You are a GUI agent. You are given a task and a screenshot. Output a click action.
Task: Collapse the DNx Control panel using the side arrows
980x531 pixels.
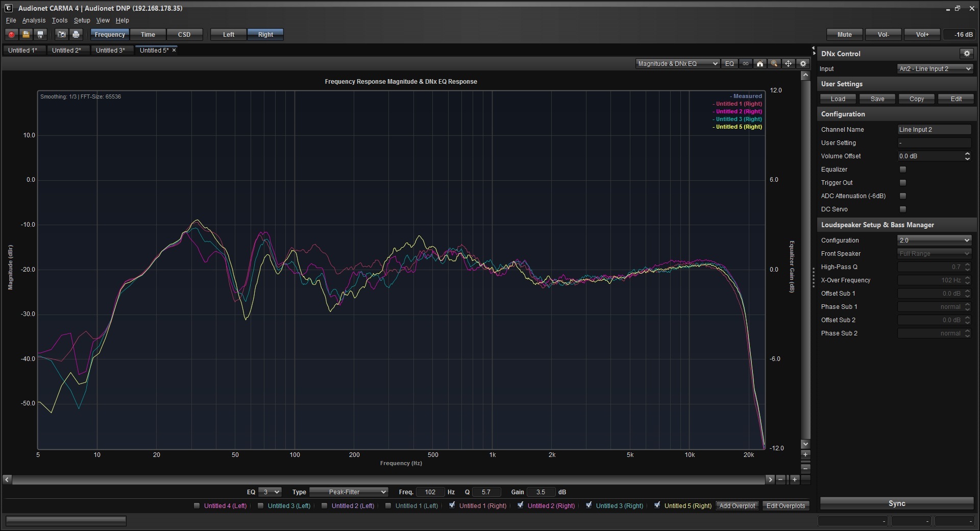coord(814,51)
